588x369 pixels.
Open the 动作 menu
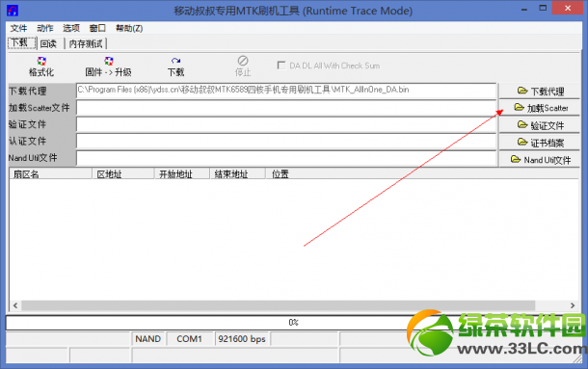[45, 28]
